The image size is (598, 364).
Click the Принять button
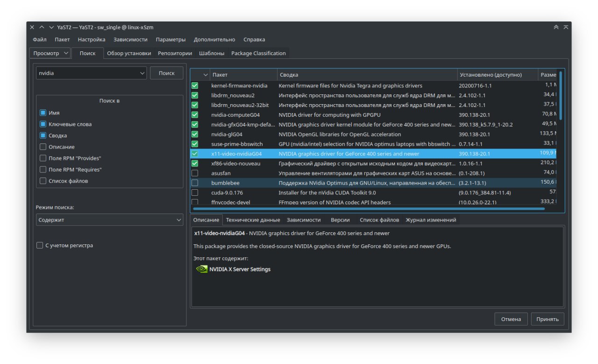[x=548, y=319]
